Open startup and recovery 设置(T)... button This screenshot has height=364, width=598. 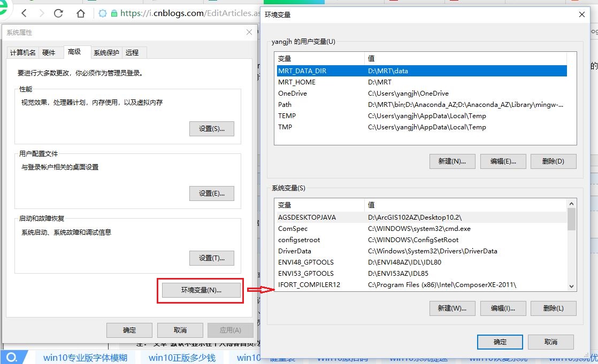pos(212,258)
